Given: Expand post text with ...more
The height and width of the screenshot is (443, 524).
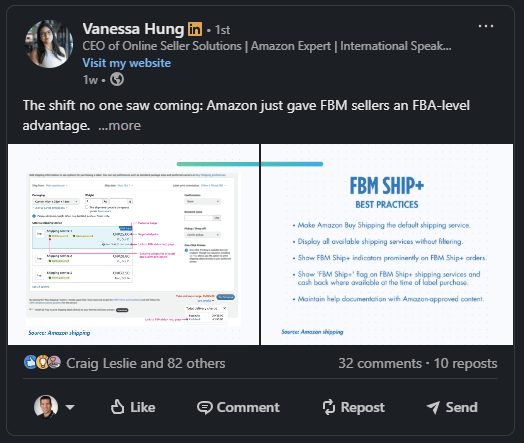Looking at the screenshot, I should coord(119,126).
